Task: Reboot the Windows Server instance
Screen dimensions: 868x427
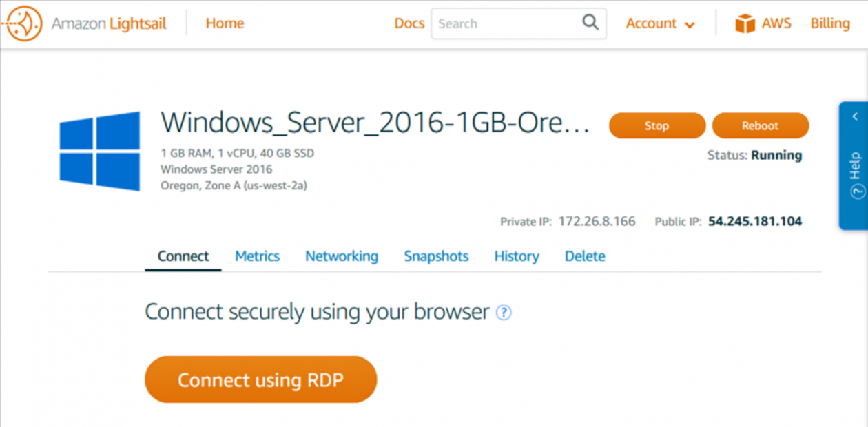Action: (760, 126)
